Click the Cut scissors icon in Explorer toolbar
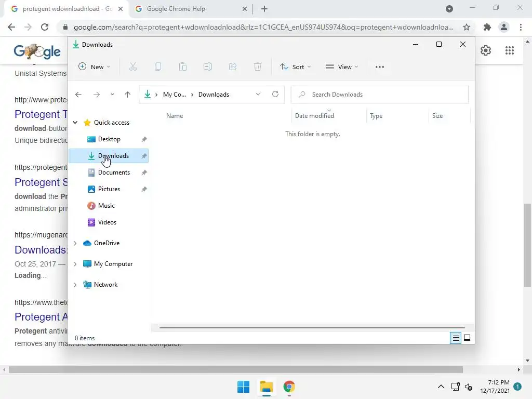This screenshot has width=532, height=399. pyautogui.click(x=132, y=67)
